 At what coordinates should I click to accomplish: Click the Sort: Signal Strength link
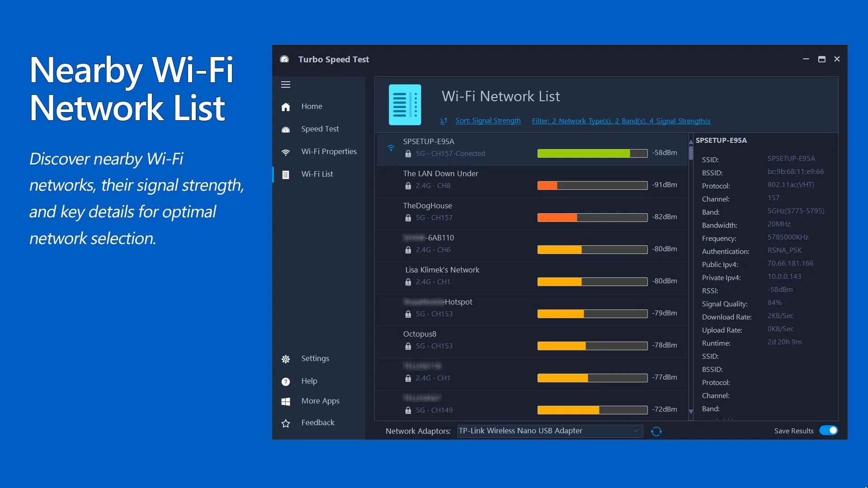[488, 121]
